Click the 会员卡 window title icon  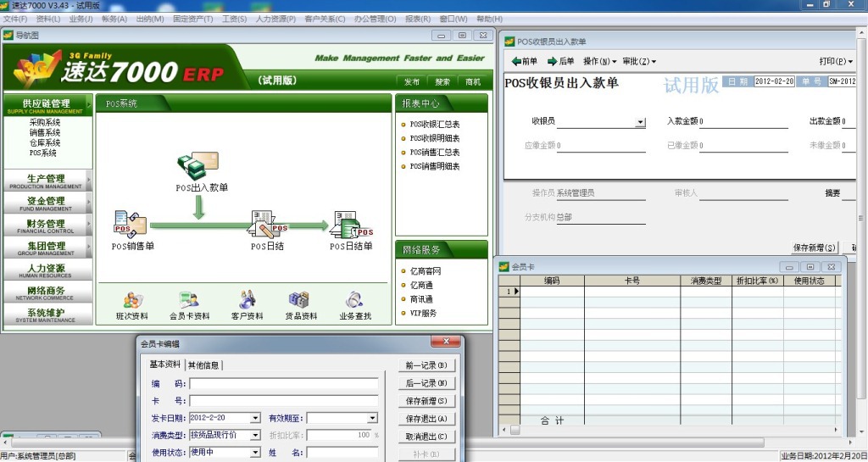tap(504, 267)
